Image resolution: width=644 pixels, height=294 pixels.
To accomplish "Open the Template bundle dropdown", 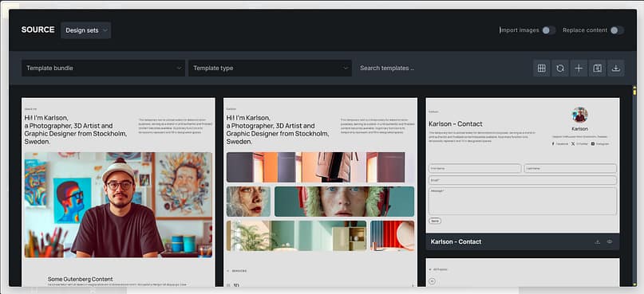I will click(104, 68).
